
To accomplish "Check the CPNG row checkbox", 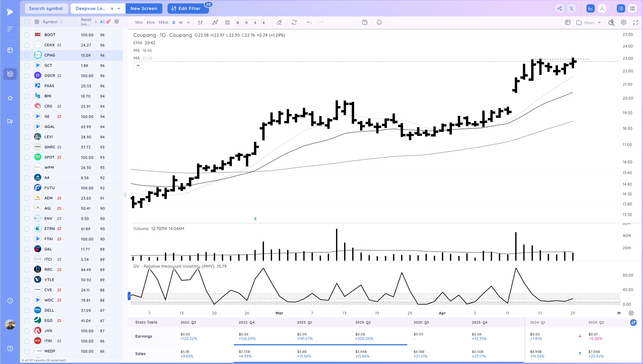I will coord(27,55).
